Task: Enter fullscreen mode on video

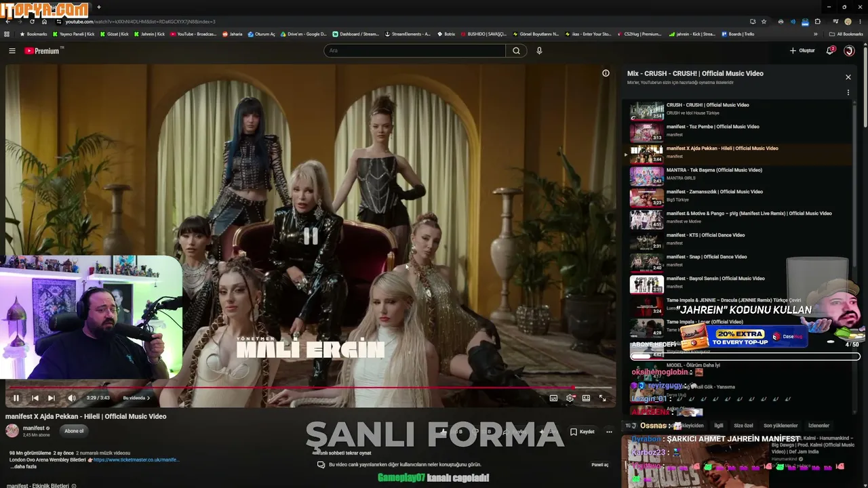Action: [602, 398]
